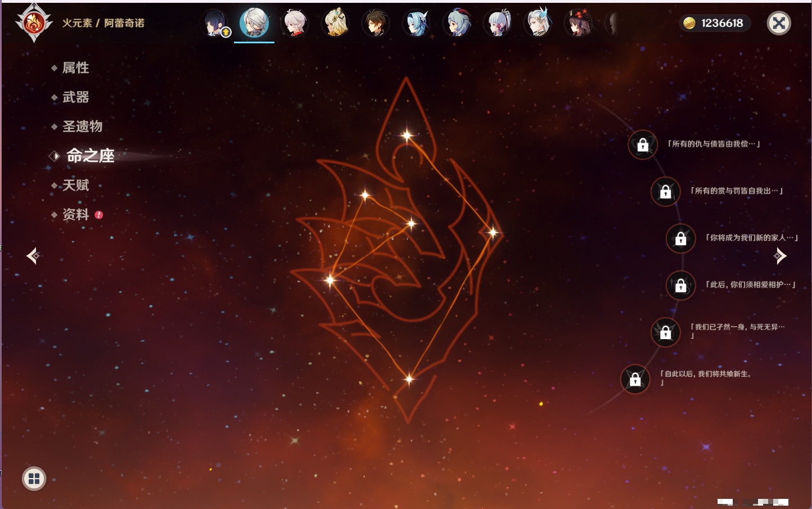812x509 pixels.
Task: Click the Pyro element emblem beside 火元素
Action: coord(34,23)
